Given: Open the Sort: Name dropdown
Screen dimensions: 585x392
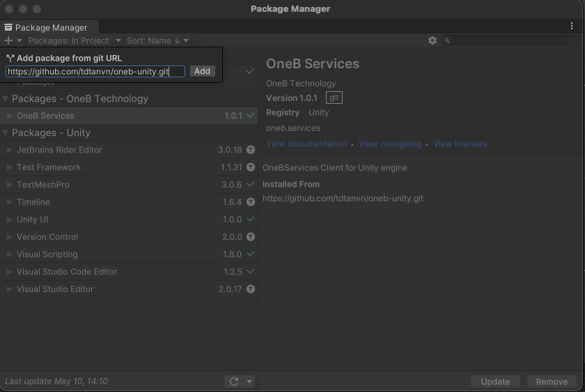Looking at the screenshot, I should pos(157,40).
